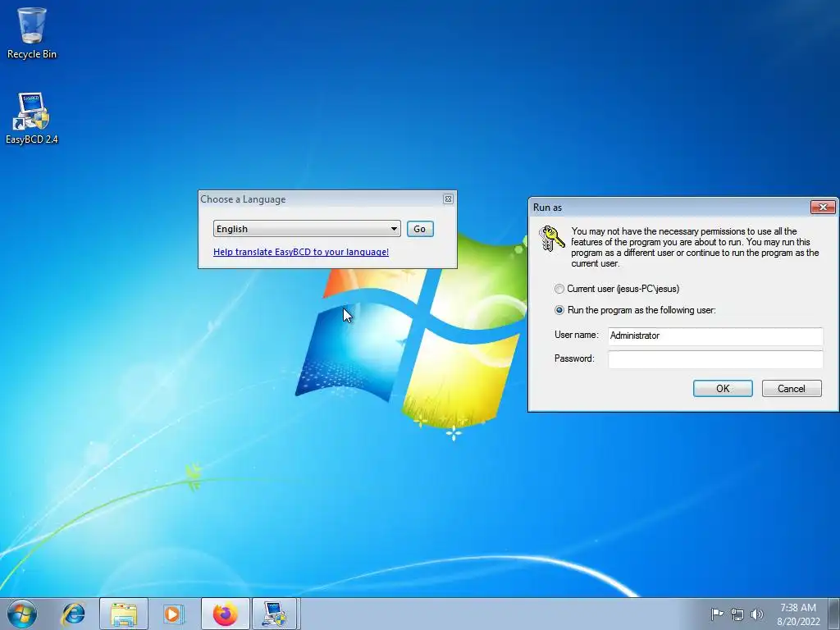840x630 pixels.
Task: Focus the User name field in Run as
Action: point(715,336)
